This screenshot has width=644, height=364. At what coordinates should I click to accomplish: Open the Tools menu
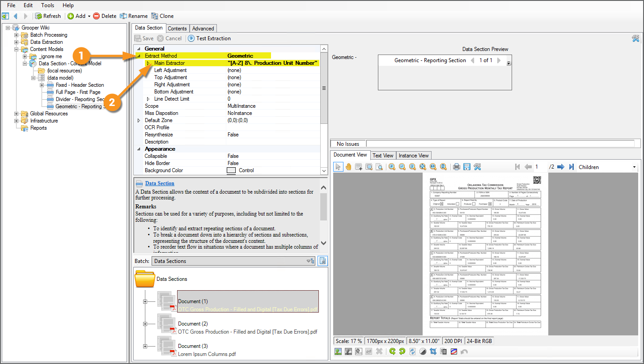point(47,5)
